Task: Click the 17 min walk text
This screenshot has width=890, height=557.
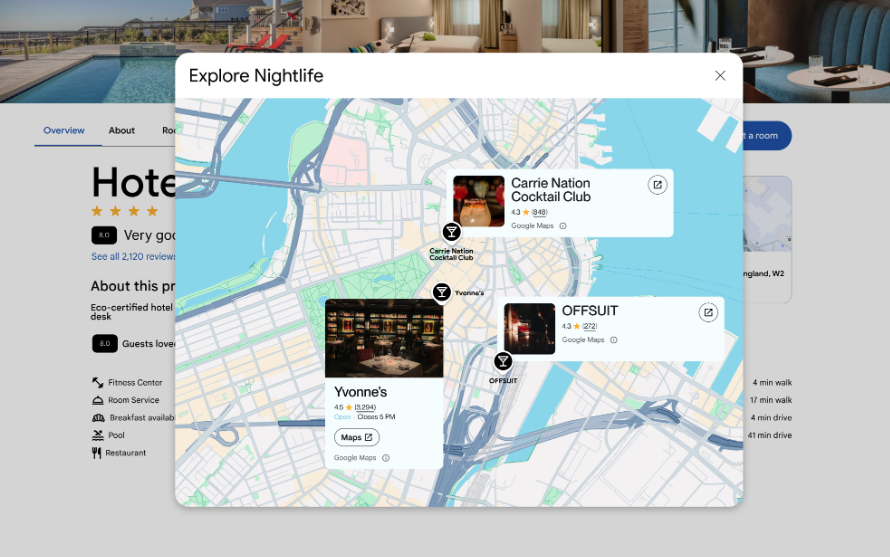Action: [x=771, y=400]
